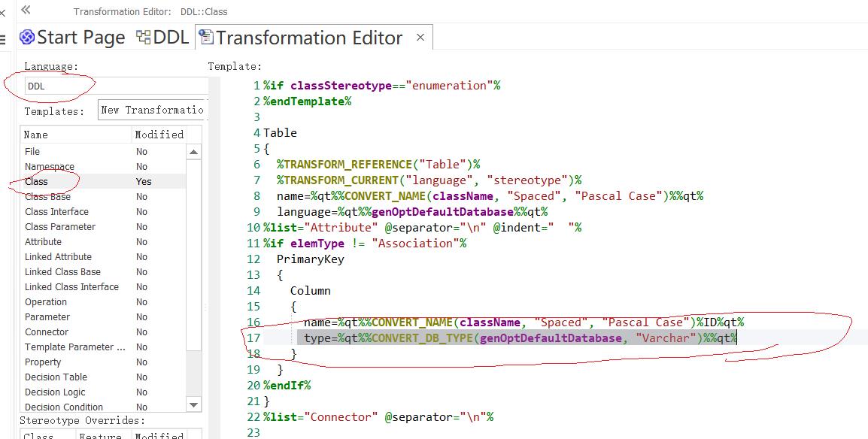Select the Decision Logic template row
The image size is (868, 439).
(103, 392)
